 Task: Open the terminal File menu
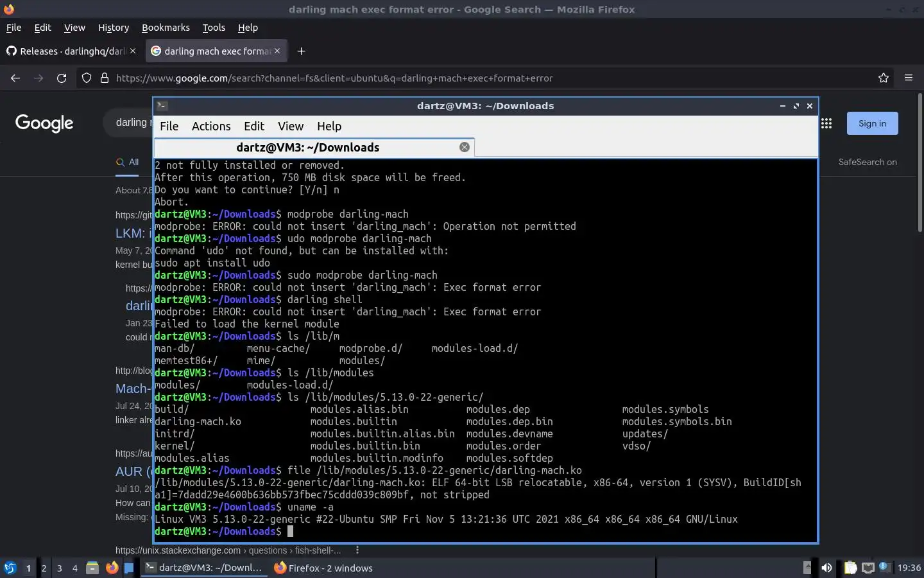[x=169, y=126]
